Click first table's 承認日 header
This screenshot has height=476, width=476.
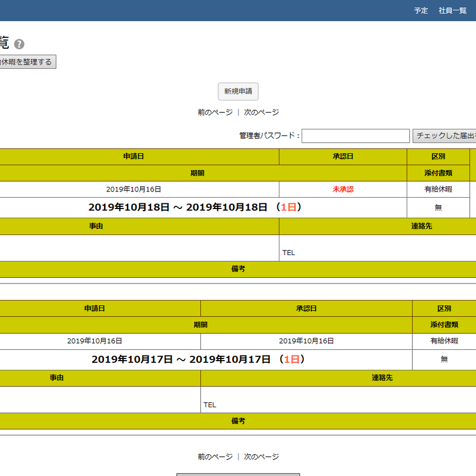click(x=343, y=157)
